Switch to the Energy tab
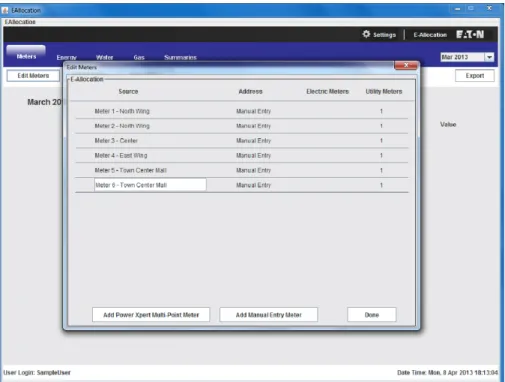 click(x=66, y=57)
